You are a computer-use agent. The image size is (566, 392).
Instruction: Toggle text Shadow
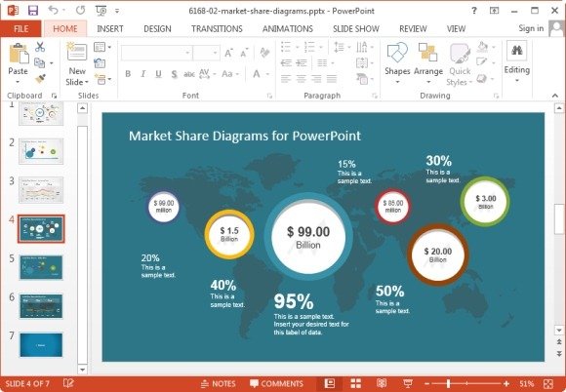pyautogui.click(x=174, y=74)
